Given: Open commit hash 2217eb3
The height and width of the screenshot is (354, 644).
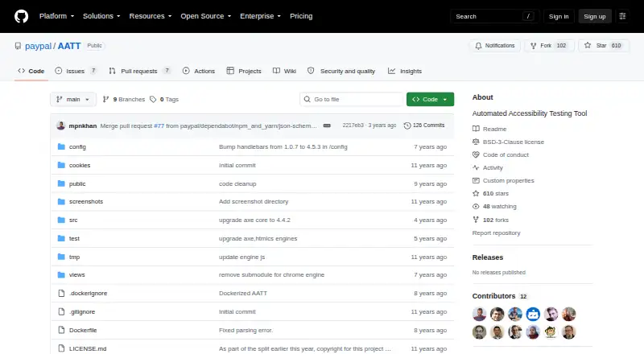Looking at the screenshot, I should point(353,126).
